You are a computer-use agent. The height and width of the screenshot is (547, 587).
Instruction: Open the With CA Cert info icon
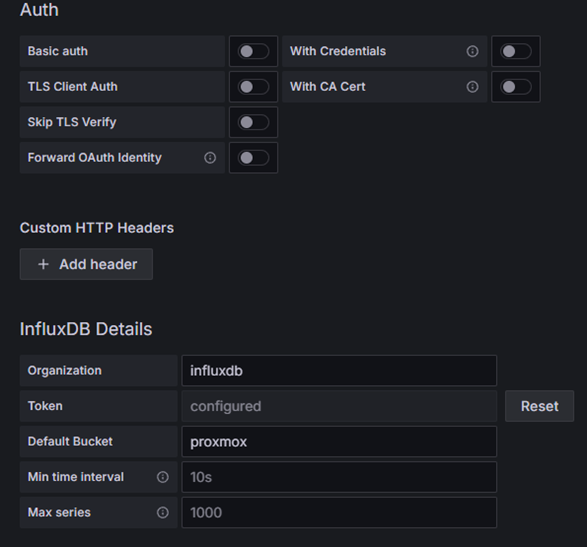pos(472,87)
